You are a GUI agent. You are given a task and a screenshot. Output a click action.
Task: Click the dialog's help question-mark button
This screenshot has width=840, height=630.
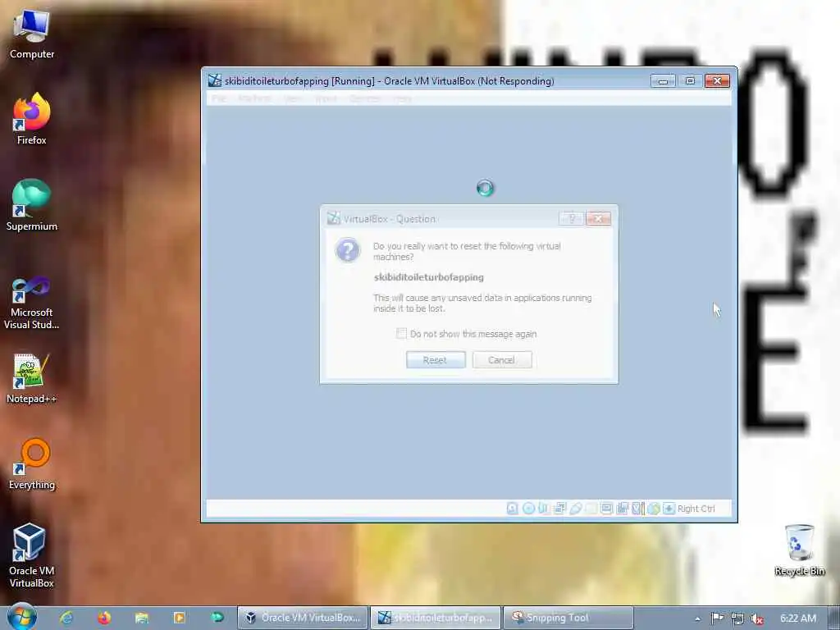(571, 218)
